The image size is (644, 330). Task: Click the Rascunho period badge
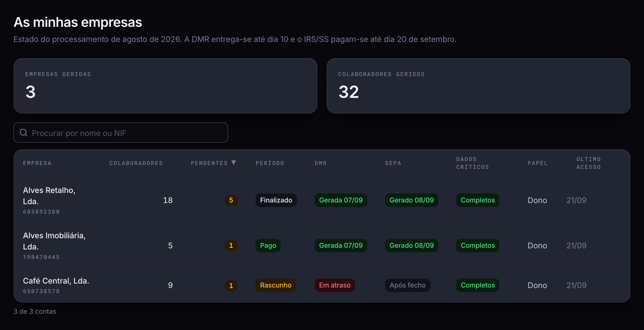276,285
